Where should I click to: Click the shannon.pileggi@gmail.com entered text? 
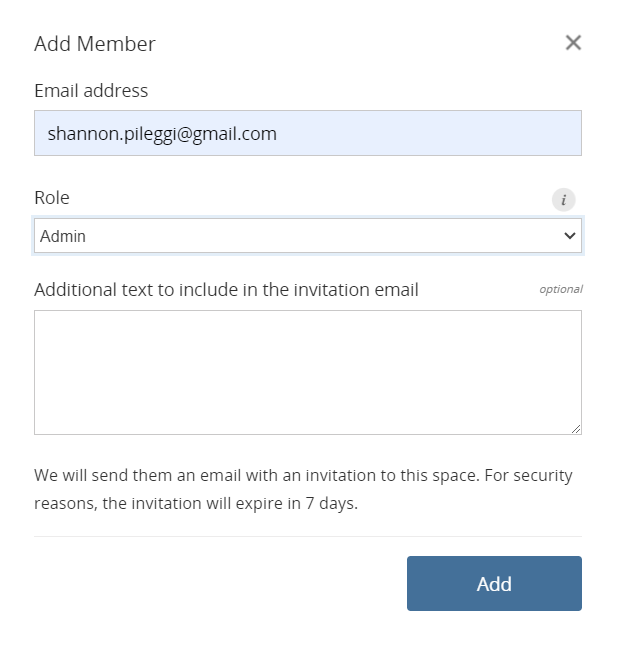coord(162,134)
